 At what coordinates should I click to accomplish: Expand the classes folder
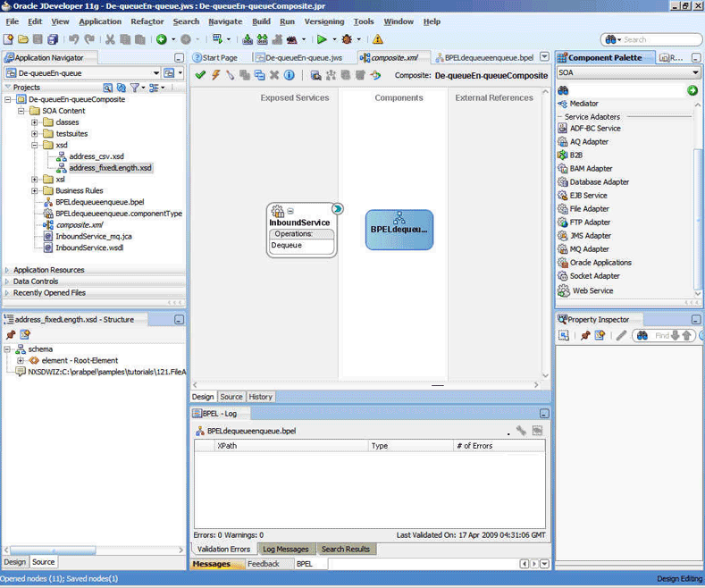(35, 122)
